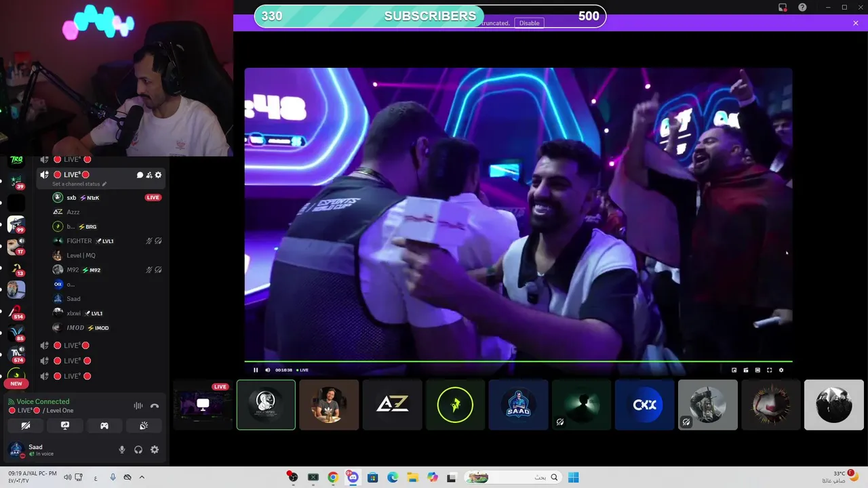Image resolution: width=868 pixels, height=488 pixels.
Task: Open the Discord help question mark
Action: point(803,7)
